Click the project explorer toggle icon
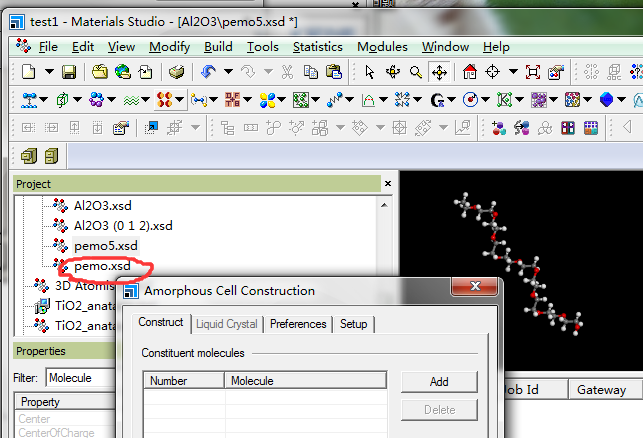This screenshot has width=643, height=438. click(x=29, y=156)
